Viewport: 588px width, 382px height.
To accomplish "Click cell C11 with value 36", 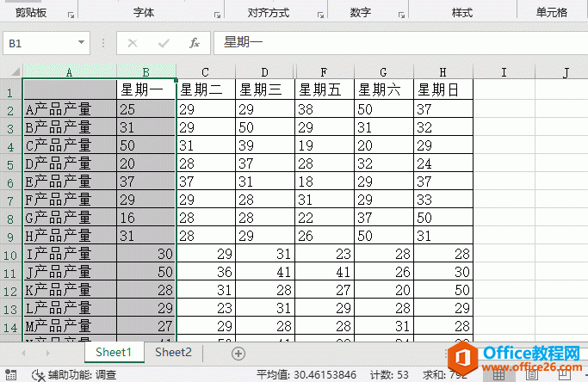I will click(x=206, y=272).
